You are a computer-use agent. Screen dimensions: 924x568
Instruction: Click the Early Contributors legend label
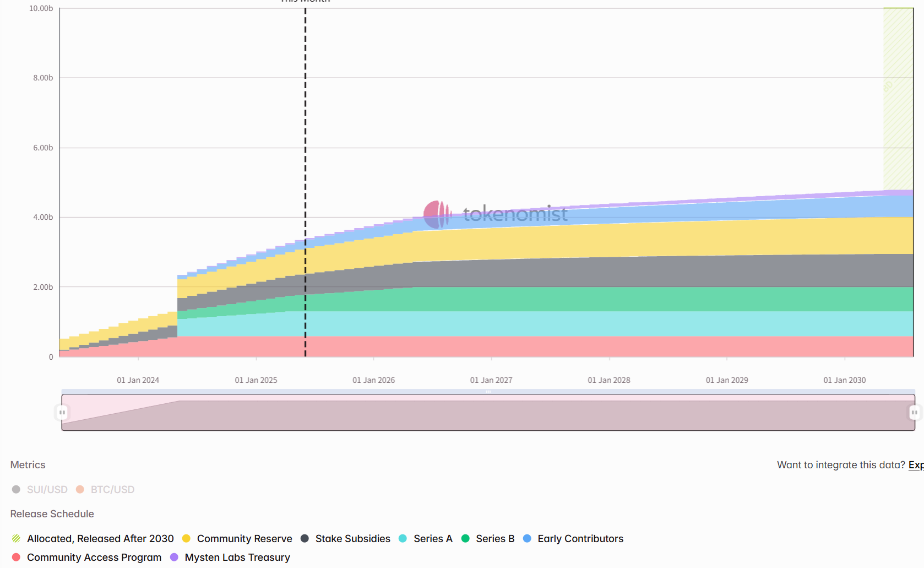[580, 538]
